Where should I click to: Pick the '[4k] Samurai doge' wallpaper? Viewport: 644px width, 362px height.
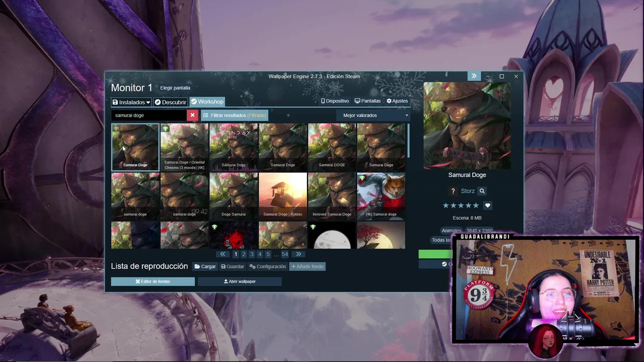(381, 196)
